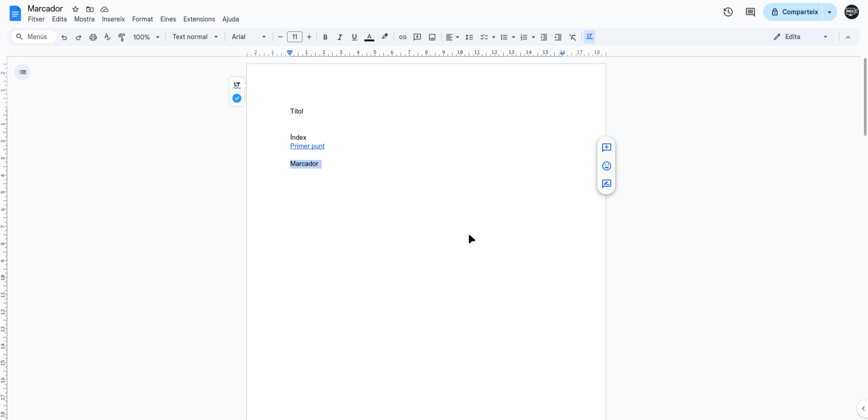868x420 pixels.
Task: Follow the Primer punt link
Action: (x=307, y=146)
